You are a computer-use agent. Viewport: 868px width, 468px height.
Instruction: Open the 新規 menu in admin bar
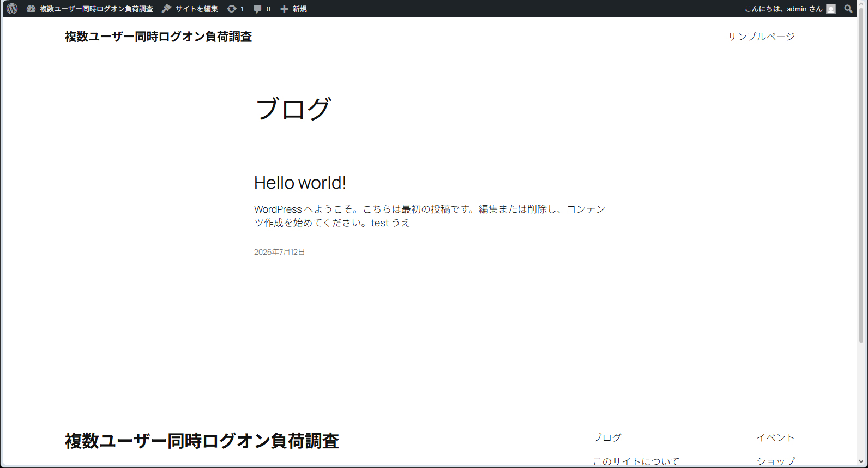point(299,9)
